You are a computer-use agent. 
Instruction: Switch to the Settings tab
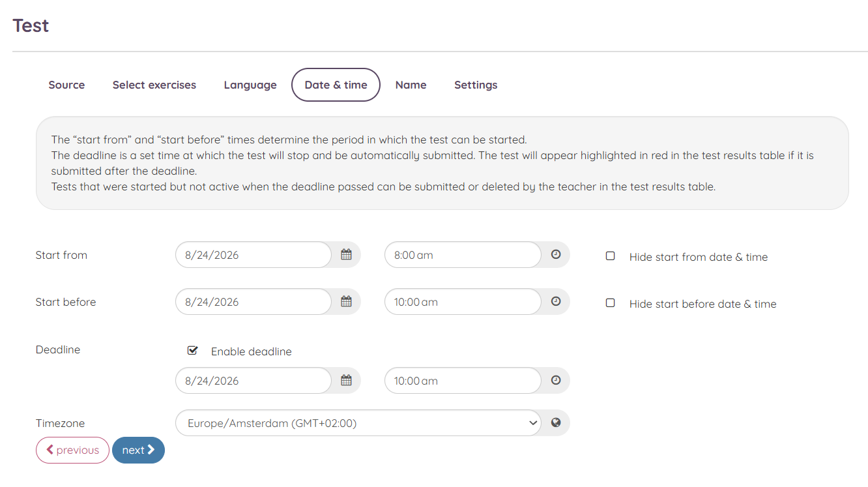tap(476, 85)
